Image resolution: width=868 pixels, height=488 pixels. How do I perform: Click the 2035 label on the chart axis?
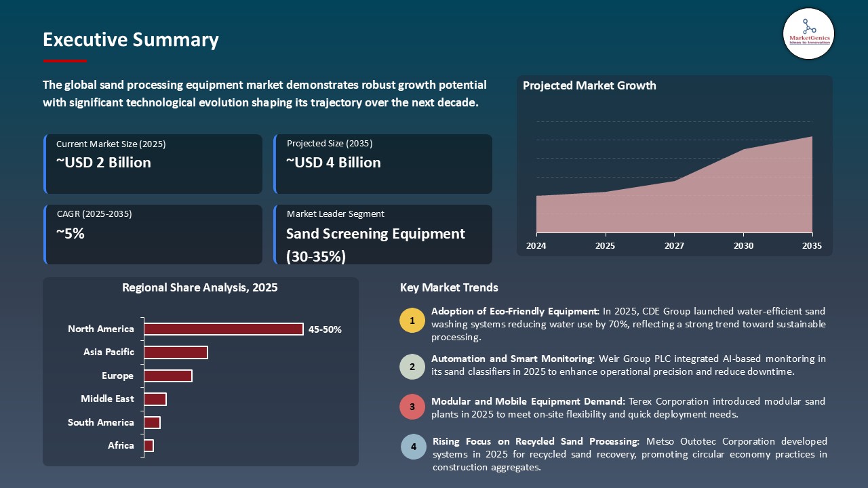click(811, 246)
